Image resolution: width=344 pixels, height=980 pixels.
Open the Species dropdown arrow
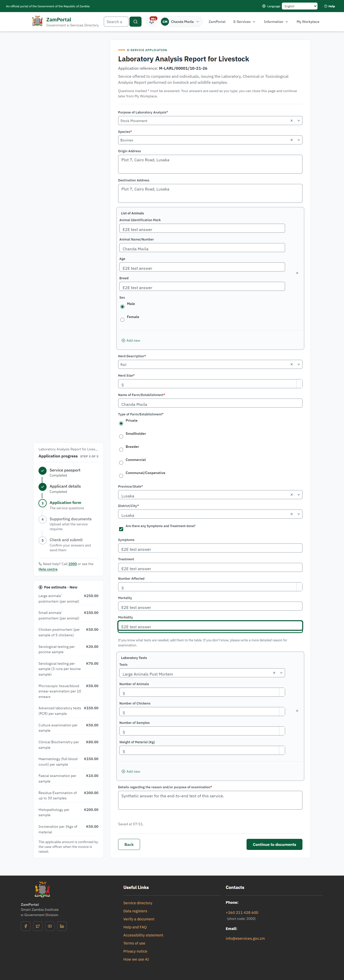coord(299,140)
